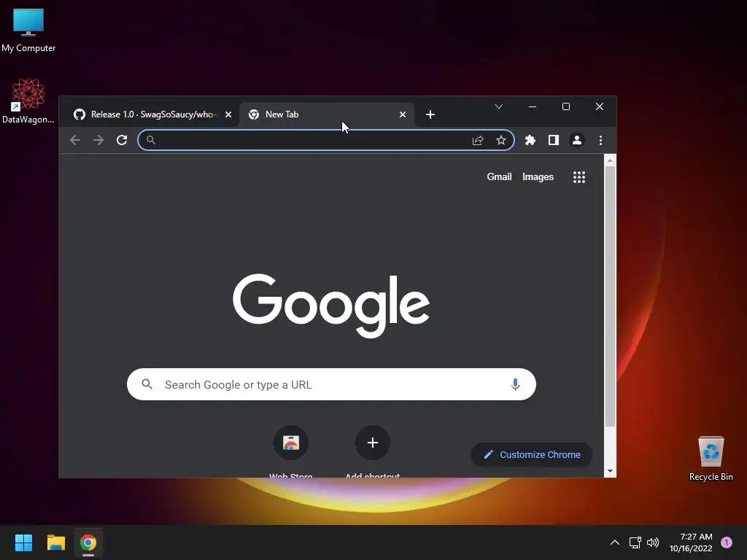Click the Chrome taskbar icon
Viewport: 747px width, 560px height.
coord(88,542)
